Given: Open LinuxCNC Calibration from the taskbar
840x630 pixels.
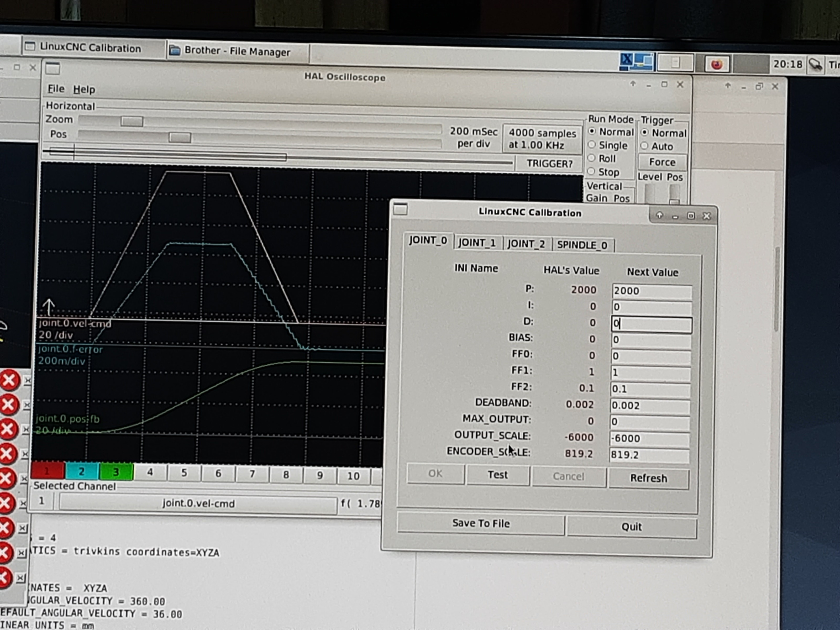Looking at the screenshot, I should (93, 48).
